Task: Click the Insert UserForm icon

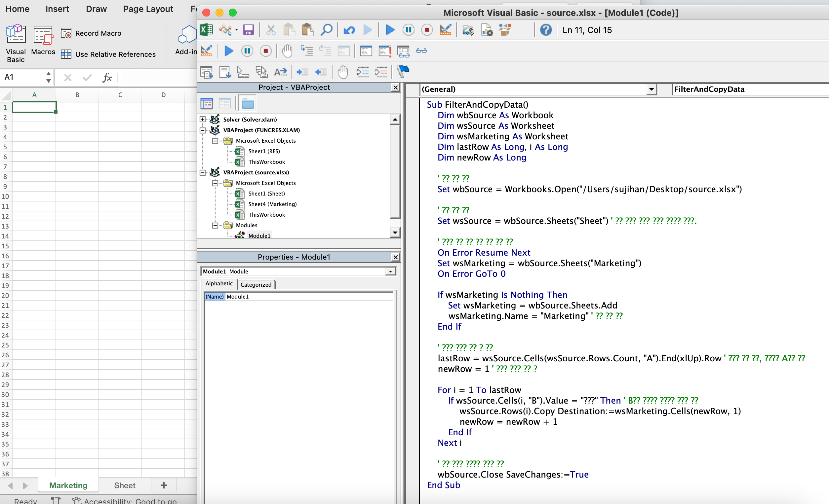Action: [x=225, y=30]
